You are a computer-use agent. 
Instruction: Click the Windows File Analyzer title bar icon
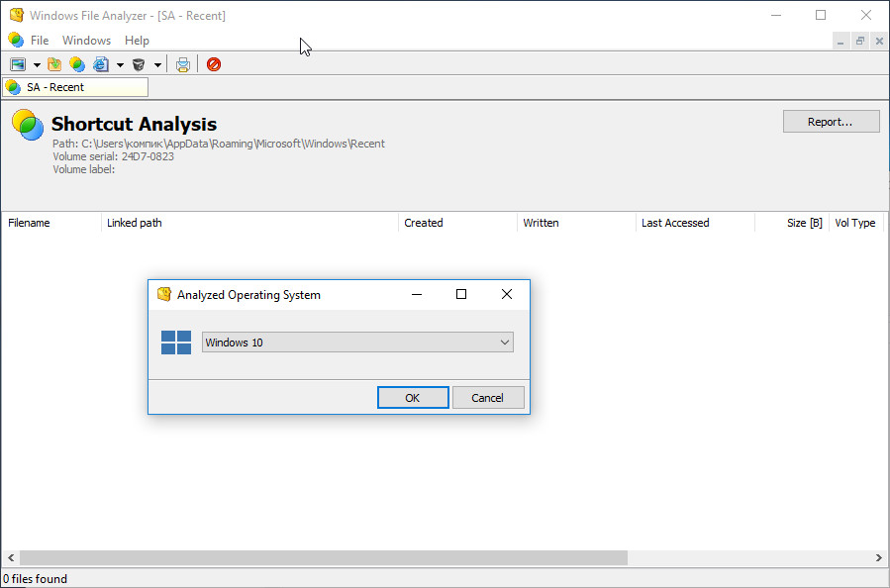point(17,15)
